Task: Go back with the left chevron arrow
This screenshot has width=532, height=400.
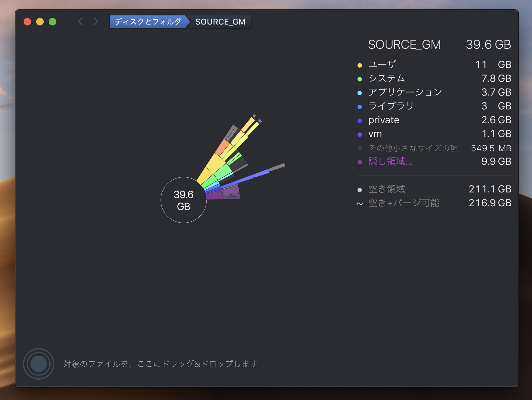Action: point(80,21)
